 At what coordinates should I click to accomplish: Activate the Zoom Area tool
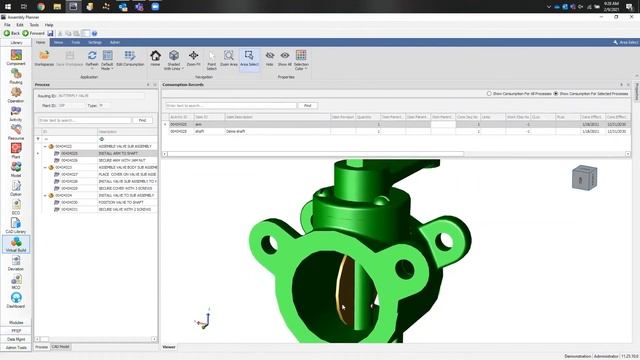[x=229, y=58]
